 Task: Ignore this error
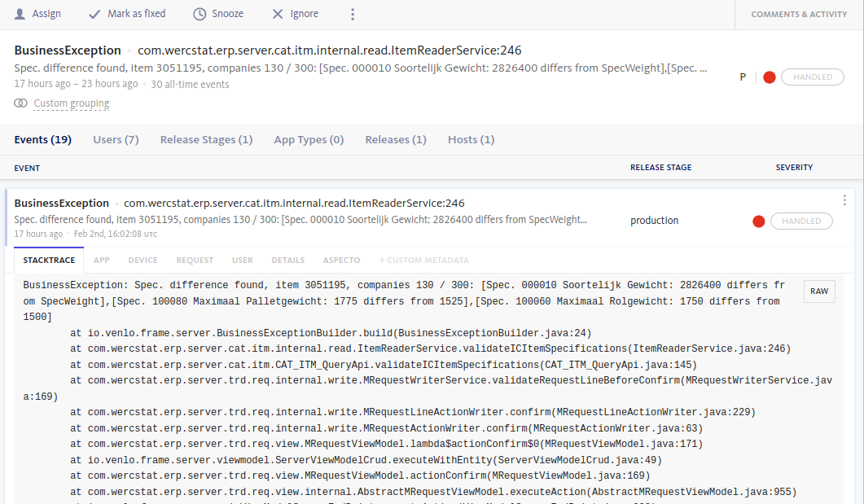(296, 14)
